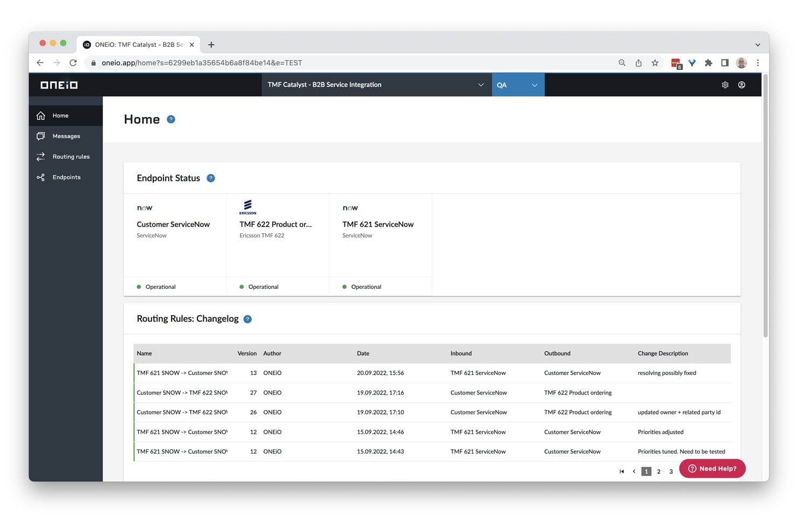Open the Customer ServiceNow endpoint card

click(175, 245)
